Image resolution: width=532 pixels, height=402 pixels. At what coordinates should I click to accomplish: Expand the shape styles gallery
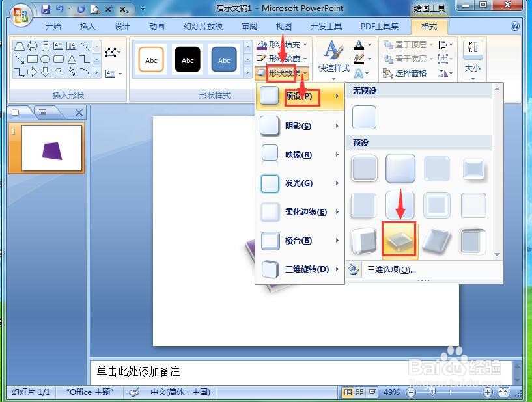coord(247,72)
